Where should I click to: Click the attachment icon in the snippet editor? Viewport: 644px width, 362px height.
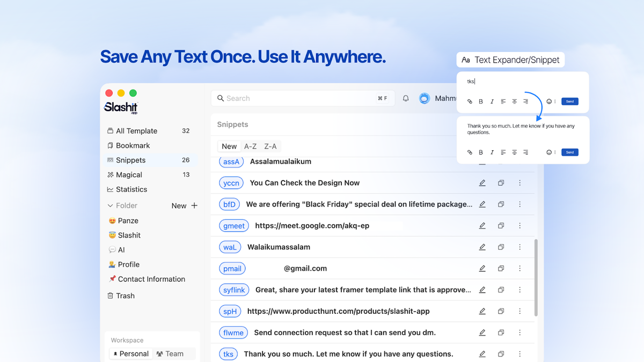pyautogui.click(x=470, y=101)
